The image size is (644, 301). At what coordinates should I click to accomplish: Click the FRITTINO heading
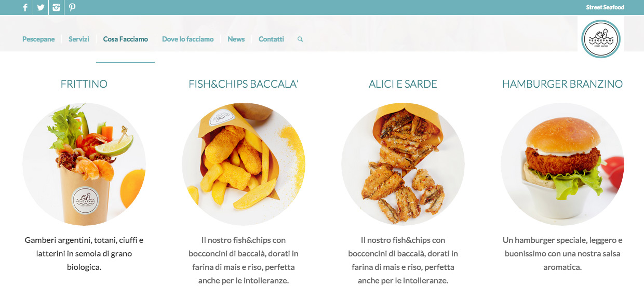coord(84,84)
